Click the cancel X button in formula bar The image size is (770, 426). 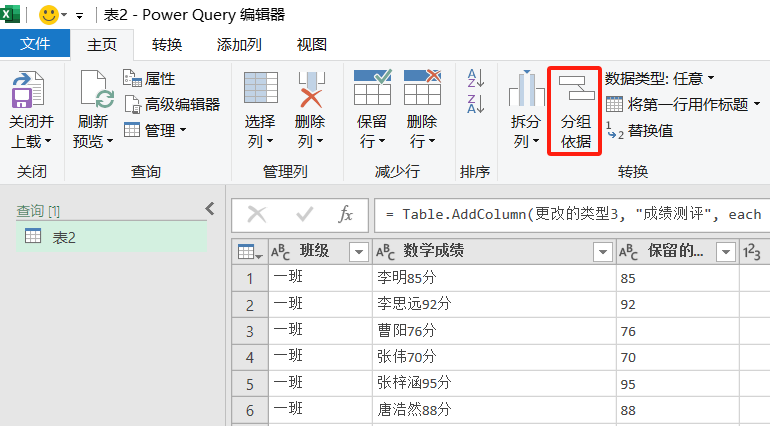click(257, 215)
